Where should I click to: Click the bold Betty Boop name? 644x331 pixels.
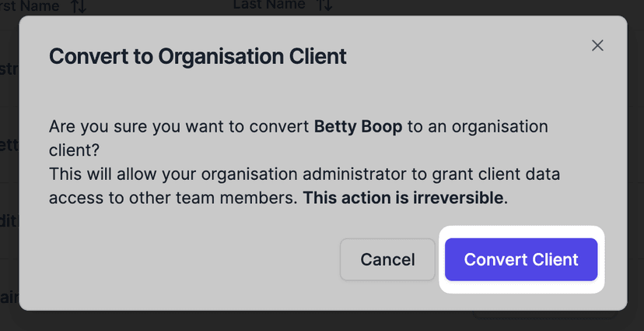tap(358, 126)
